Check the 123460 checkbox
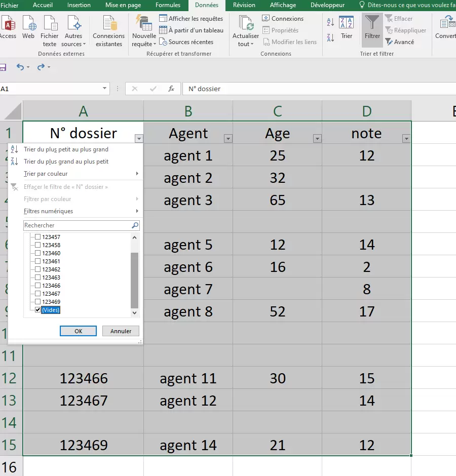 [37, 253]
